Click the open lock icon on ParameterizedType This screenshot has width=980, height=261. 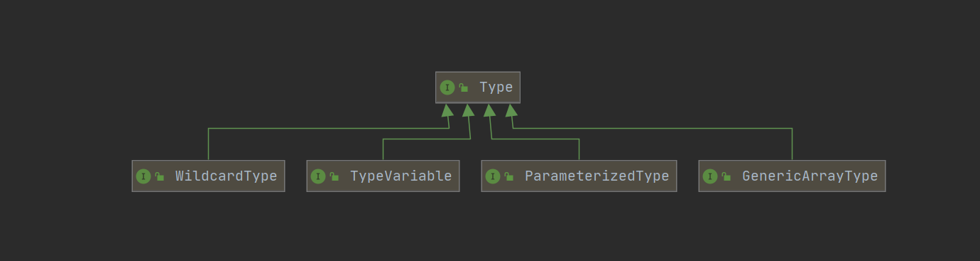tap(508, 176)
